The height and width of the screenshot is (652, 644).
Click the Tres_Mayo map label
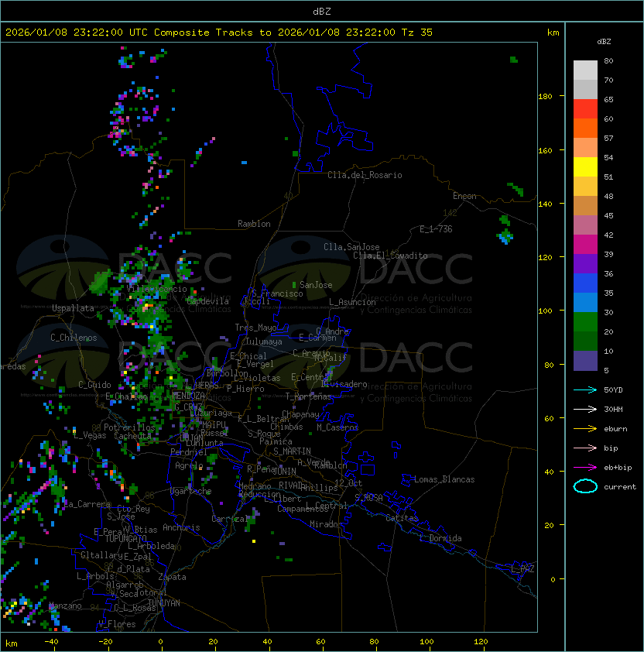click(255, 328)
